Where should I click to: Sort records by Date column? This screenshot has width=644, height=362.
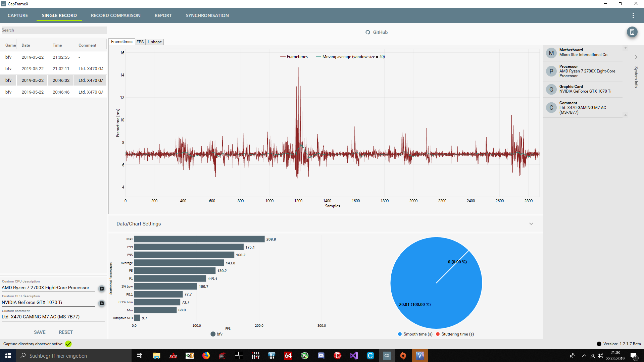(x=26, y=45)
